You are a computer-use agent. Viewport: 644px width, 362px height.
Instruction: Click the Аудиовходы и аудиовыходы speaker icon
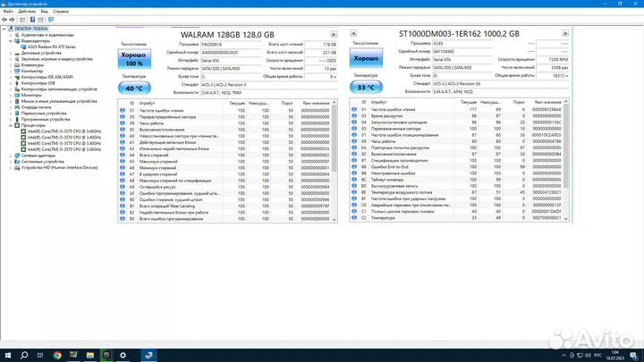(17, 35)
